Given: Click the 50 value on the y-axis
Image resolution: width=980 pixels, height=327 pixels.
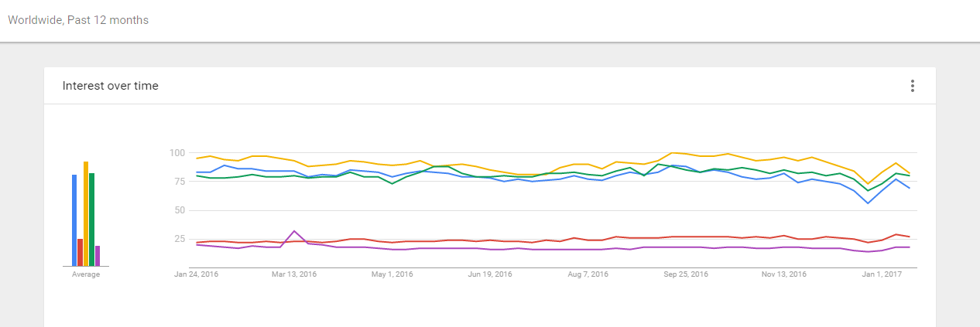Looking at the screenshot, I should [x=179, y=210].
